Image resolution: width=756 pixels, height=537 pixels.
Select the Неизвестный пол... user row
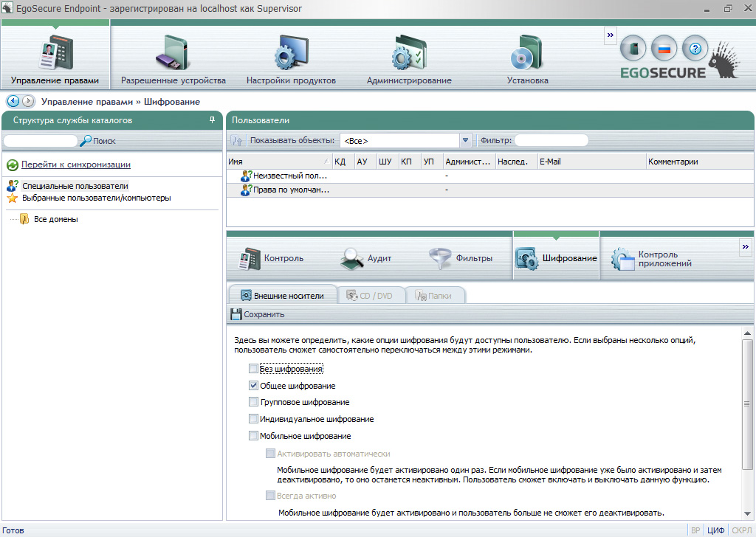coord(490,176)
